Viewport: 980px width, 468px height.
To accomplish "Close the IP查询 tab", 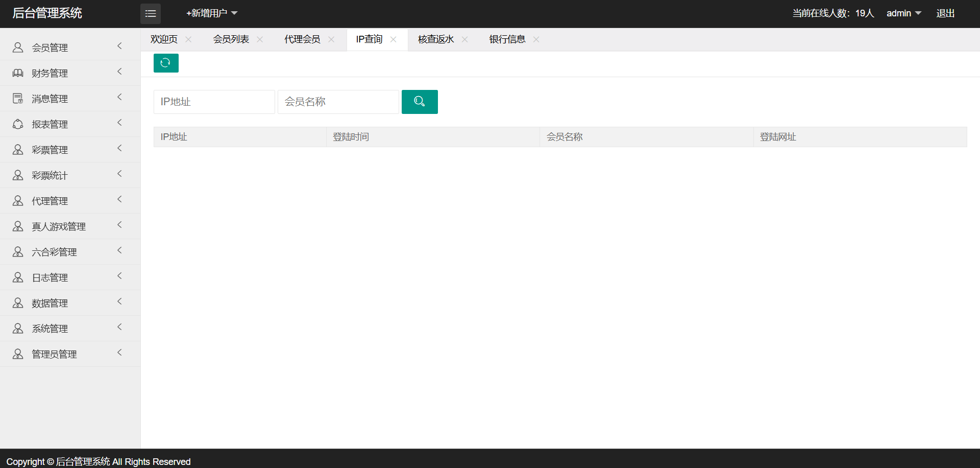I will tap(393, 39).
